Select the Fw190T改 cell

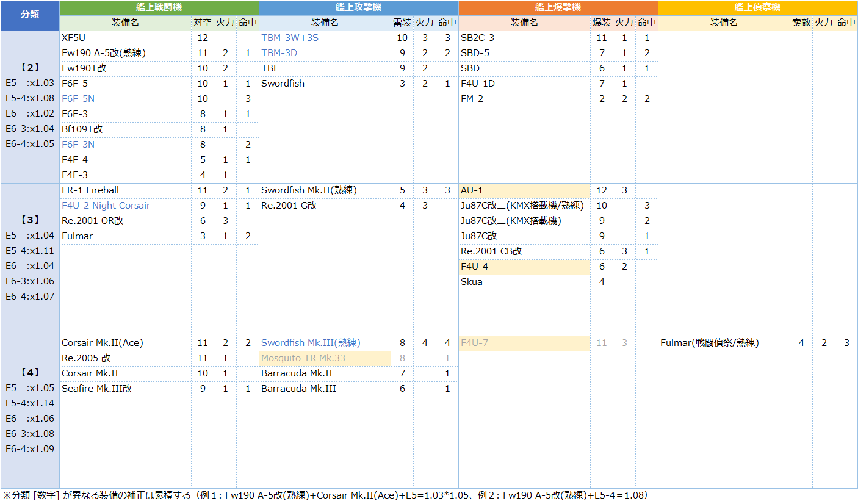(126, 68)
